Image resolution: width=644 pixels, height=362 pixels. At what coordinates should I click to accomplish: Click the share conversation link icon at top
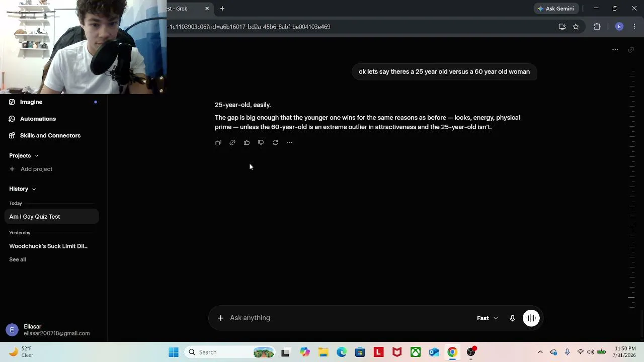click(631, 50)
